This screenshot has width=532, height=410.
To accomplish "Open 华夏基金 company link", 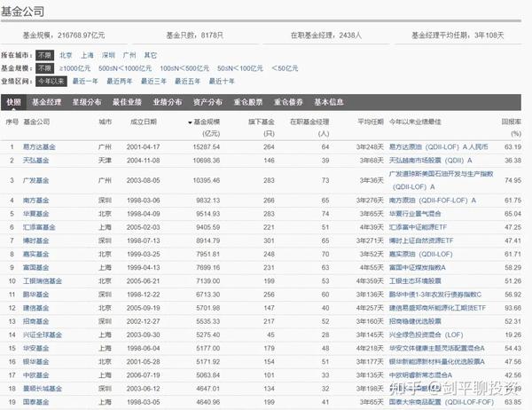I will [x=36, y=214].
